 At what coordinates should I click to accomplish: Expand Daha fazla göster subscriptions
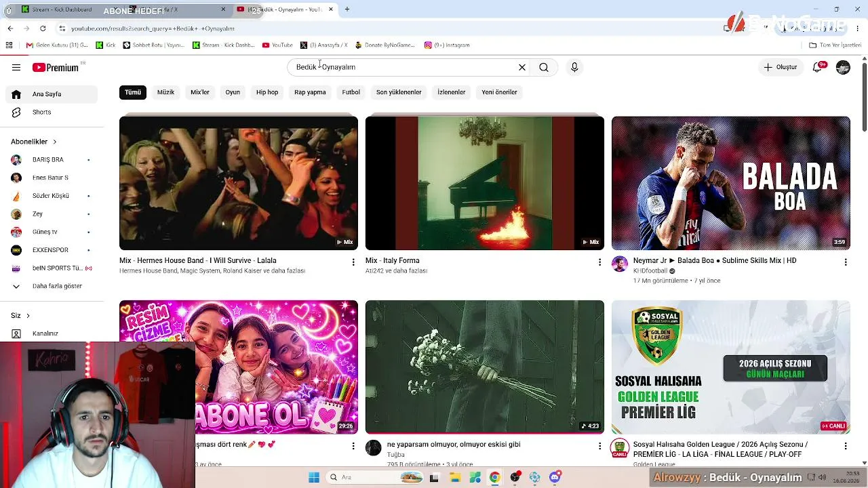tap(52, 286)
